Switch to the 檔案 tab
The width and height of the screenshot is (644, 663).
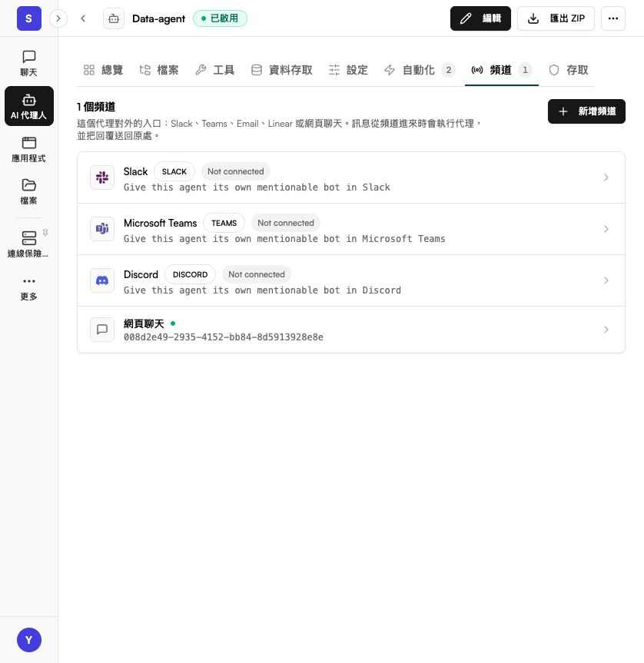point(159,70)
